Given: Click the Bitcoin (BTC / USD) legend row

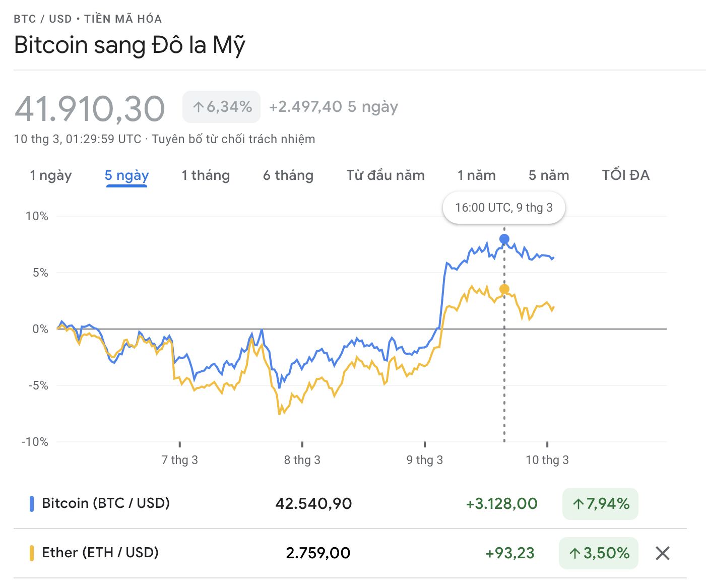Looking at the screenshot, I should 350,503.
